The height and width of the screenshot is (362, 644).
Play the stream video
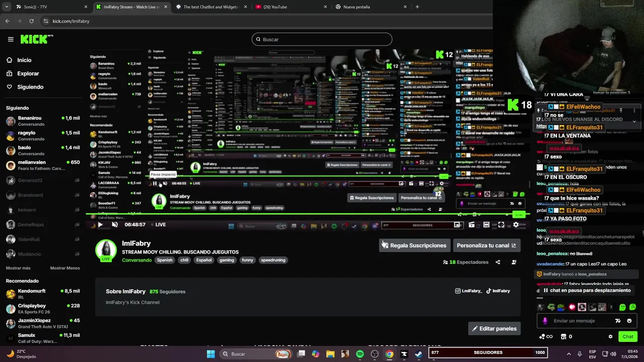[x=100, y=225]
